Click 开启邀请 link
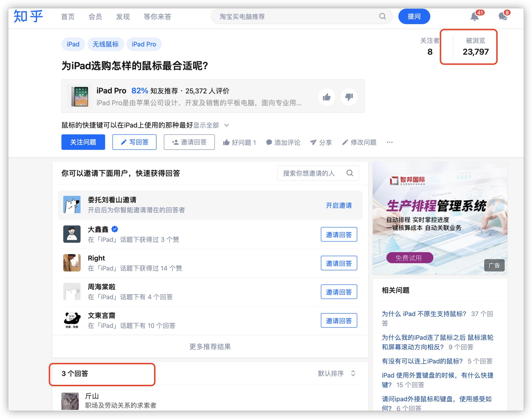Viewport: 532px width, 419px height. click(x=339, y=205)
